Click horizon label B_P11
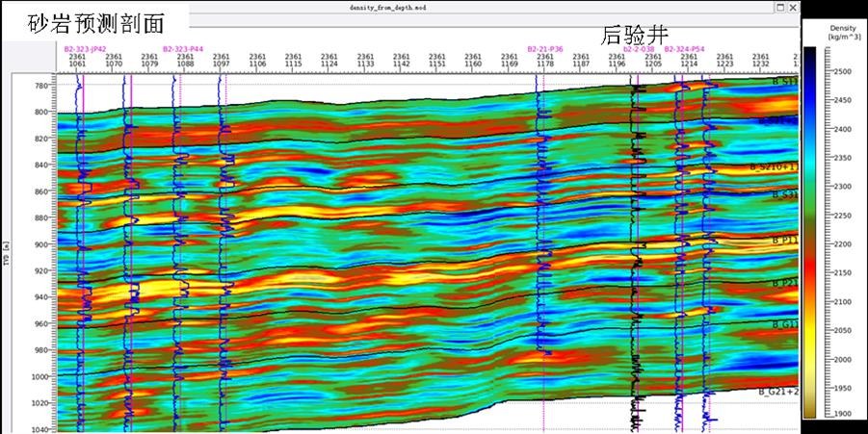The width and height of the screenshot is (868, 434). (x=785, y=241)
